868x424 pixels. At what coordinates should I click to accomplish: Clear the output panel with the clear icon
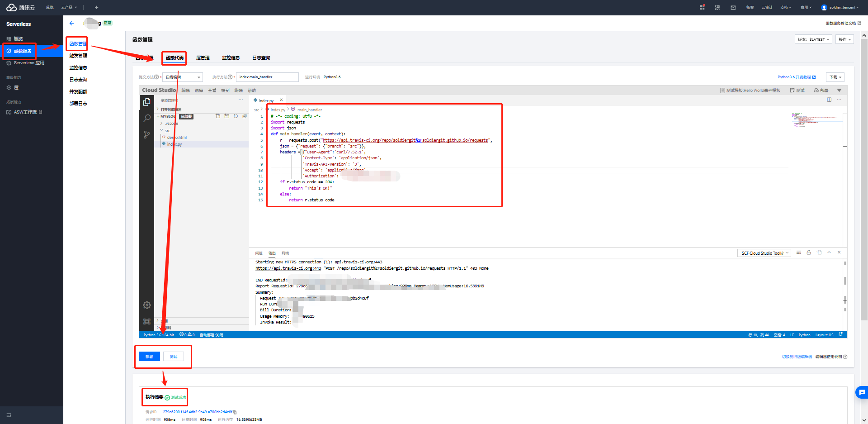point(799,252)
